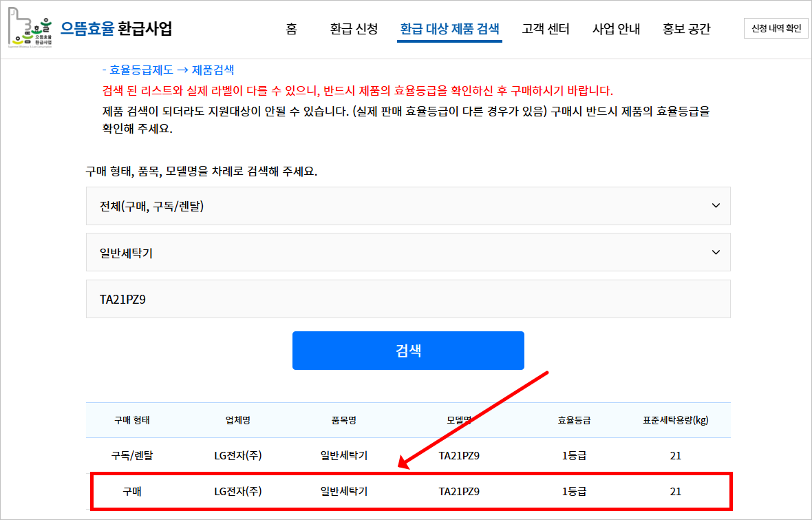
Task: Open the 환급 신청 menu
Action: (x=354, y=29)
